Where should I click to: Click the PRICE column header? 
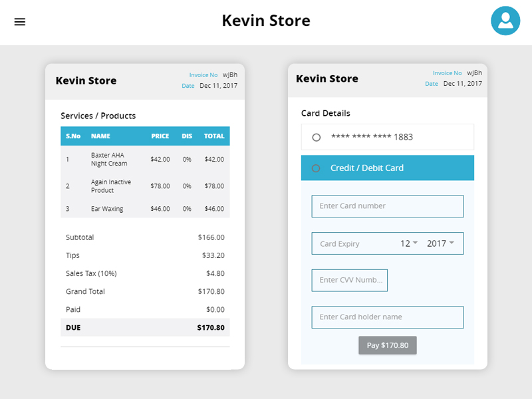tap(160, 136)
